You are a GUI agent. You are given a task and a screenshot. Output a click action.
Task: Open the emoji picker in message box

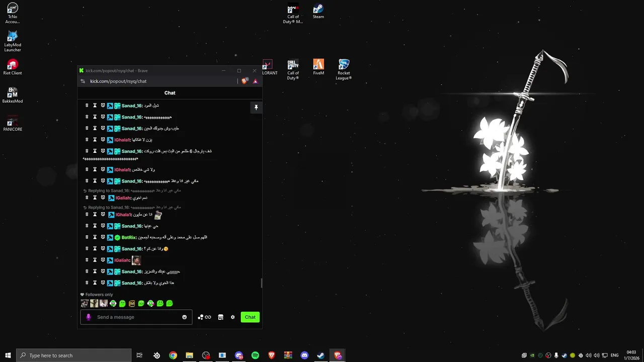[x=184, y=317]
